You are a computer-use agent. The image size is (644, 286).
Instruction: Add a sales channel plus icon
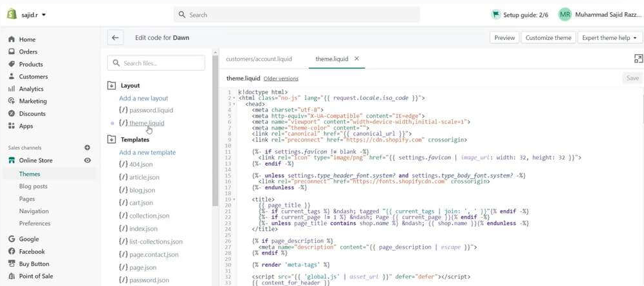[x=87, y=148]
